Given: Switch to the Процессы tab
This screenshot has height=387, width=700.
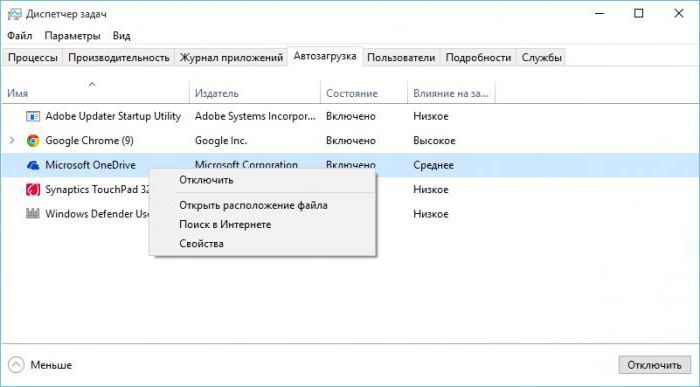Looking at the screenshot, I should pos(33,58).
